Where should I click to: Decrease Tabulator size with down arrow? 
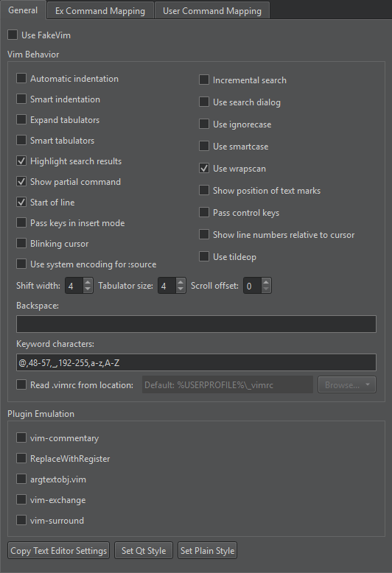tap(181, 289)
